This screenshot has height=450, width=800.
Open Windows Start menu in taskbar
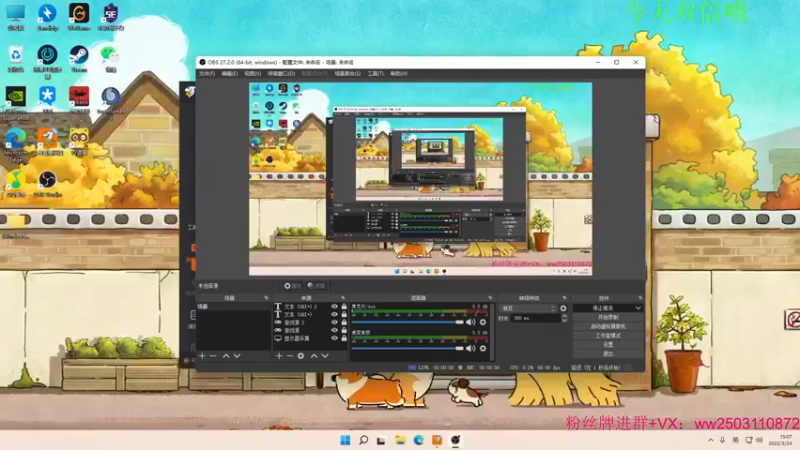click(345, 440)
